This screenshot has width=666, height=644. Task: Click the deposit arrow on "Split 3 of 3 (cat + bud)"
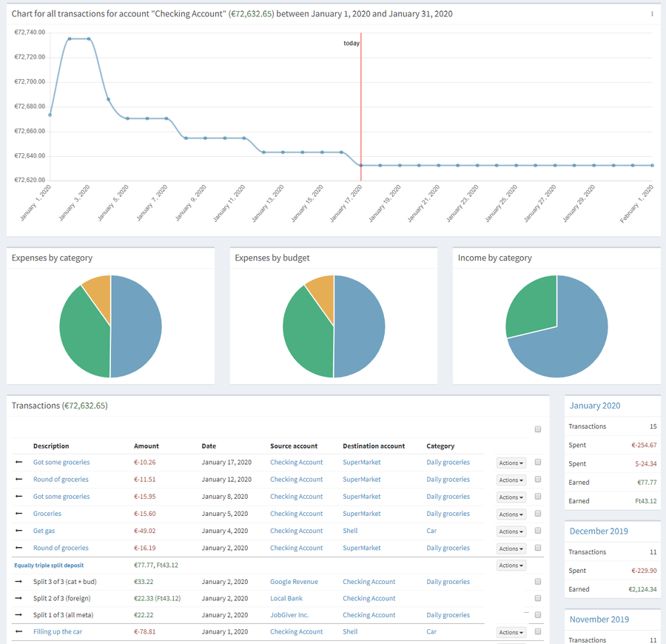(x=18, y=581)
